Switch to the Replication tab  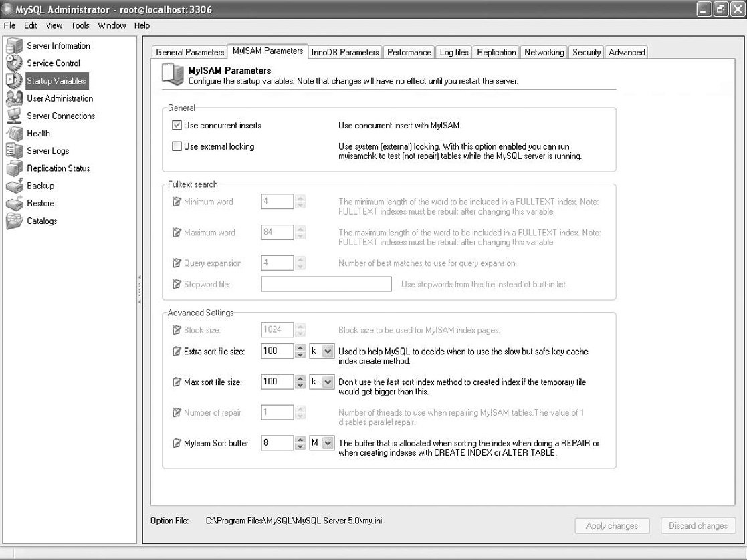[496, 52]
